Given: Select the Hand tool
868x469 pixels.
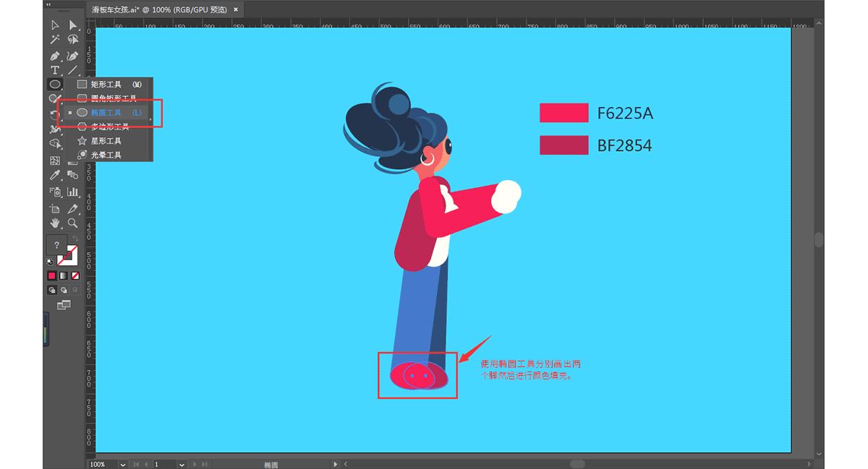Looking at the screenshot, I should click(55, 223).
